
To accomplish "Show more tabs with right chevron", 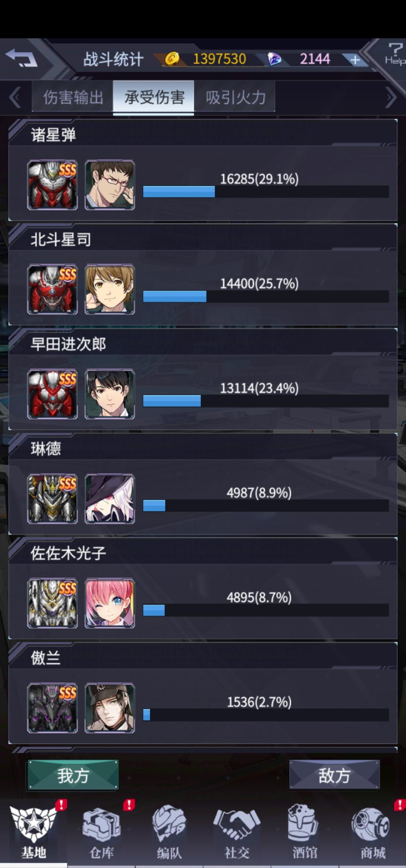I will [391, 97].
